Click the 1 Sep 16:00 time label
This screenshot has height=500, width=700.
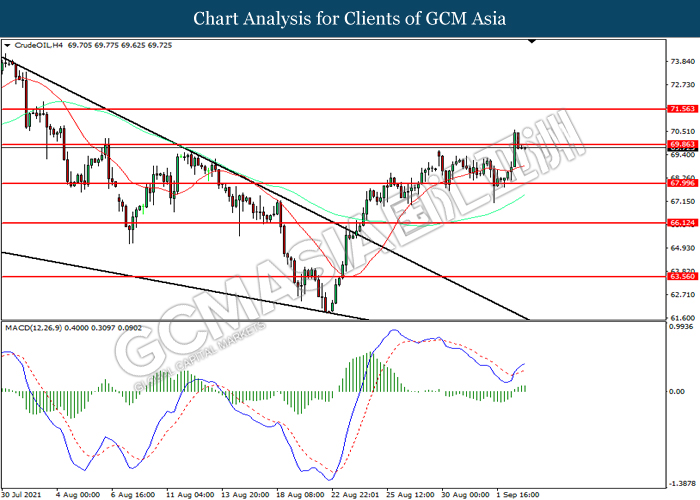[x=517, y=495]
